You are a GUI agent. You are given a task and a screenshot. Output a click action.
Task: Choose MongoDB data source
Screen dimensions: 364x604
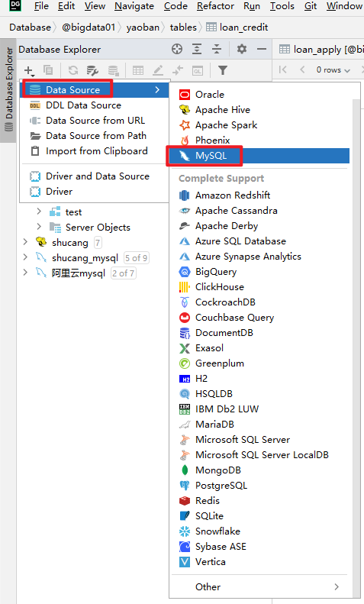point(260,470)
